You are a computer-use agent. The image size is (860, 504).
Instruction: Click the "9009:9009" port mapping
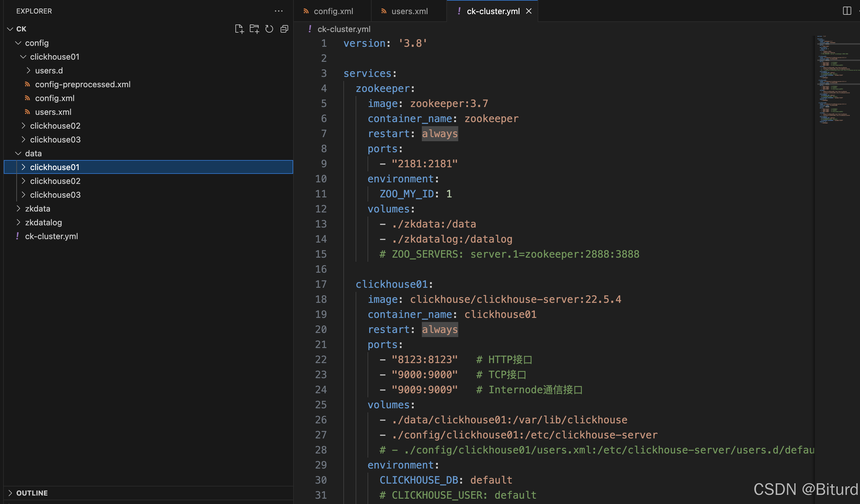pyautogui.click(x=424, y=390)
